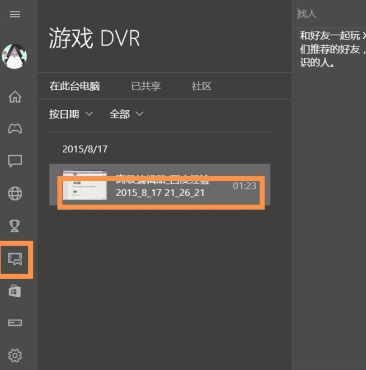Open the Achievements trophy icon
Image resolution: width=366 pixels, height=370 pixels.
15,226
